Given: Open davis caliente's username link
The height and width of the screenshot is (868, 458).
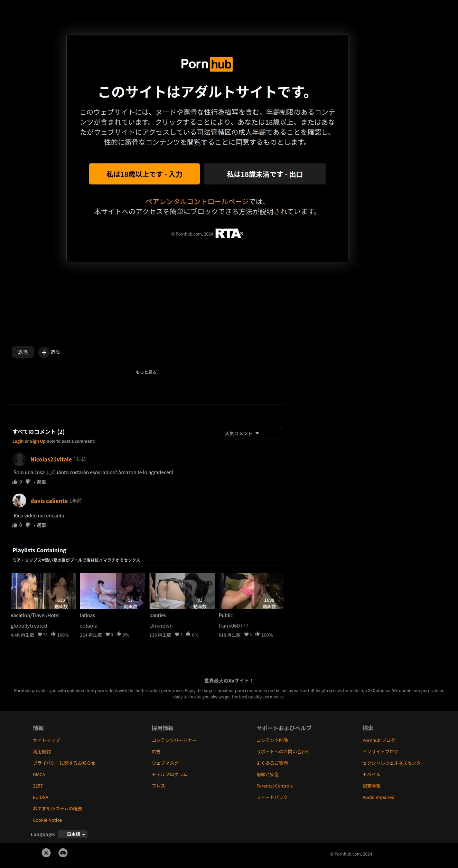Looking at the screenshot, I should click(x=49, y=501).
